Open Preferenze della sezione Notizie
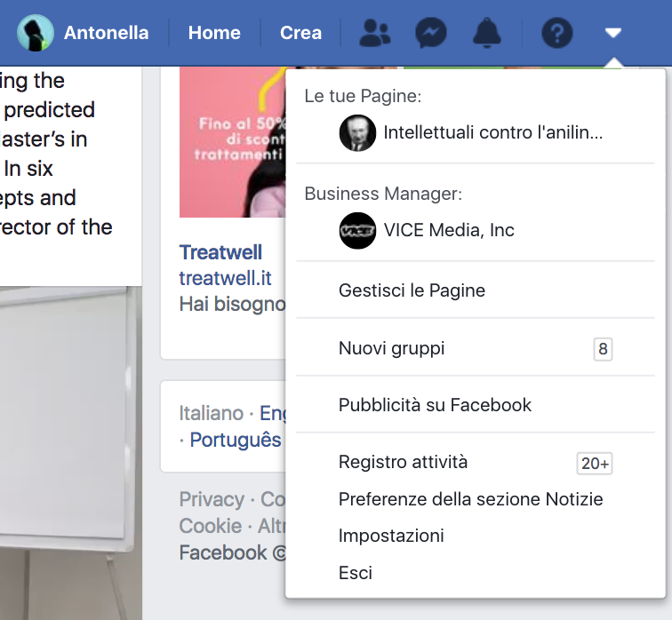The height and width of the screenshot is (620, 672). [470, 499]
